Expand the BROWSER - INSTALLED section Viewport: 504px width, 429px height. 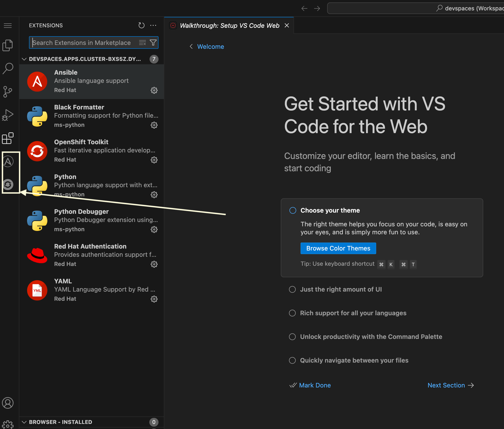(24, 422)
